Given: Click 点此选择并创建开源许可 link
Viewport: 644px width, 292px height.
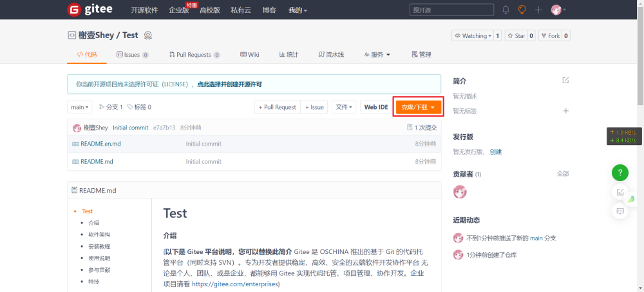Looking at the screenshot, I should click(230, 84).
